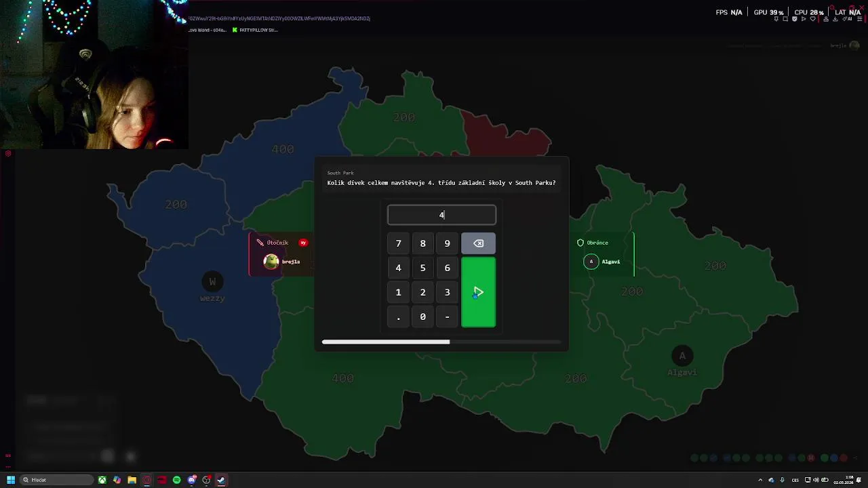
Task: Tap keypad digit 8
Action: (422, 243)
